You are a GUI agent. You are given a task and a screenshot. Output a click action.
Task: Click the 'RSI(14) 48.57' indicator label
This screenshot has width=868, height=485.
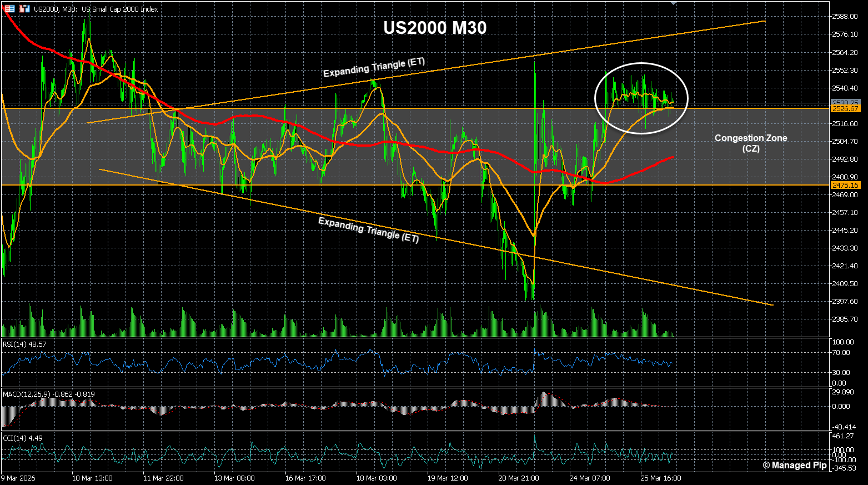[x=25, y=344]
